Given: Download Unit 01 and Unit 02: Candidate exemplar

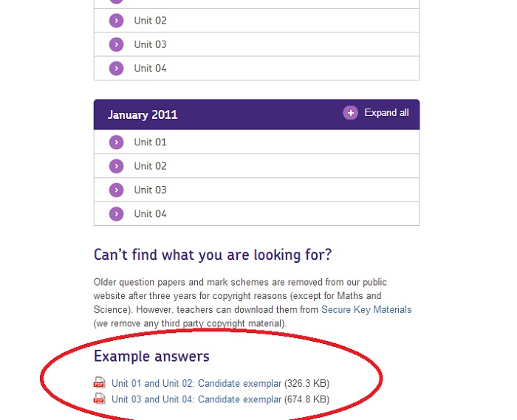Looking at the screenshot, I should 196,383.
